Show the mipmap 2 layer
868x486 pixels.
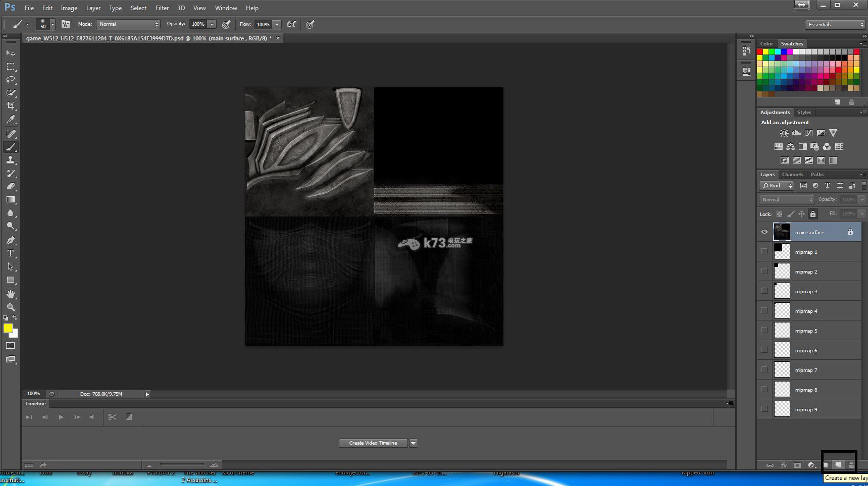point(764,271)
